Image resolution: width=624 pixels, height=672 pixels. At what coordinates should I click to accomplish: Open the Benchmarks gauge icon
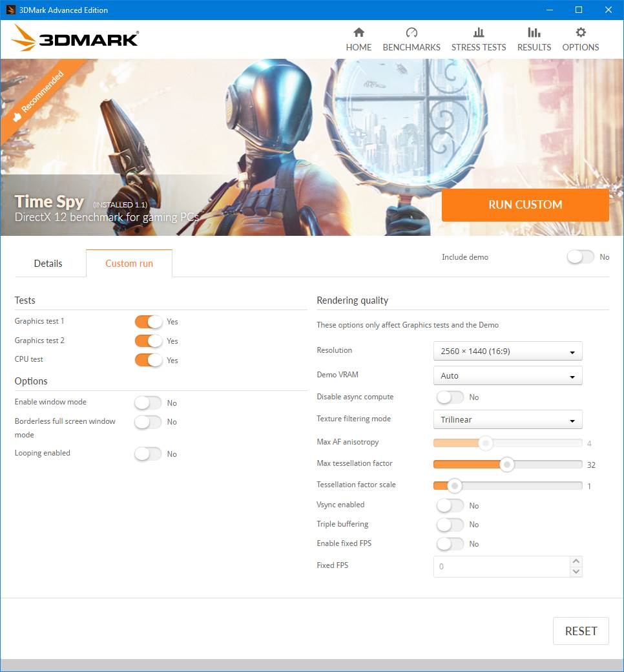click(411, 32)
